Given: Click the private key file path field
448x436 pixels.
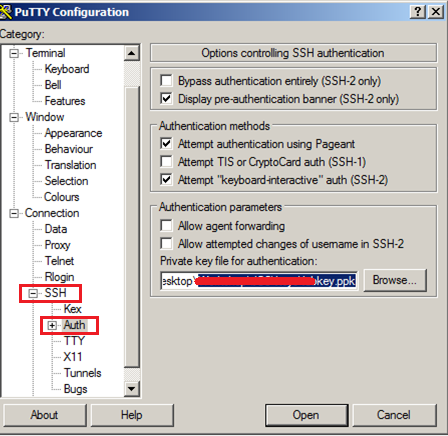Looking at the screenshot, I should 259,281.
